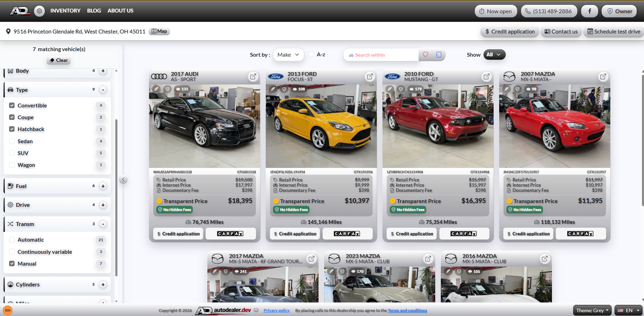Viewport: 644px width, 316px height.
Task: Click Schedule test drive button
Action: [x=614, y=32]
